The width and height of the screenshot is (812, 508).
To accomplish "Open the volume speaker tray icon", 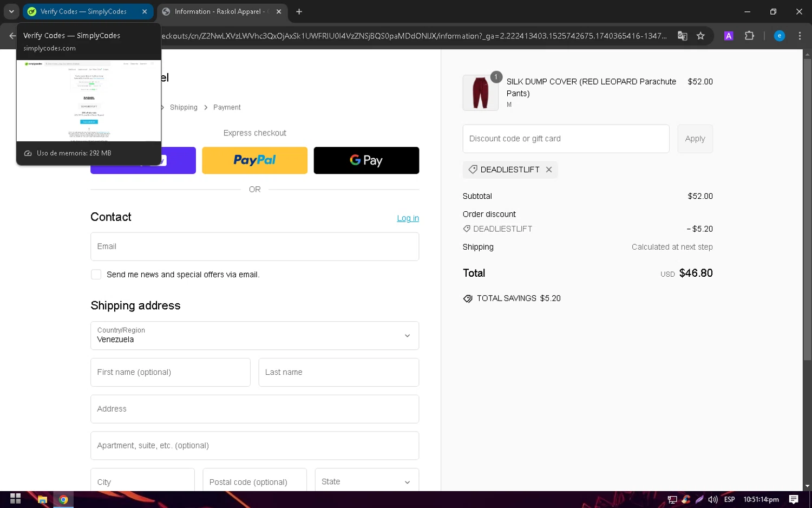I will click(x=713, y=499).
